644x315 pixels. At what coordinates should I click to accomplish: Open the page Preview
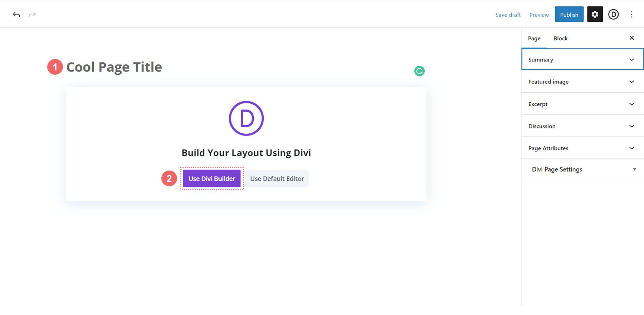pyautogui.click(x=539, y=15)
